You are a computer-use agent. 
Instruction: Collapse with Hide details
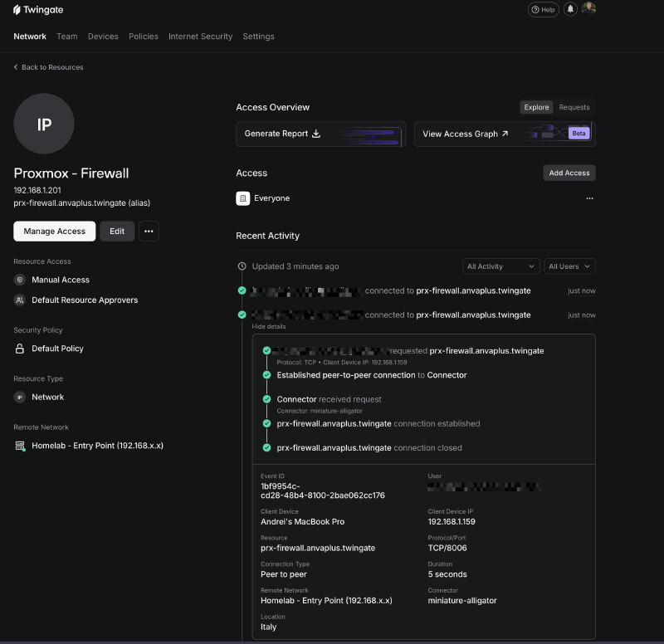tap(269, 326)
